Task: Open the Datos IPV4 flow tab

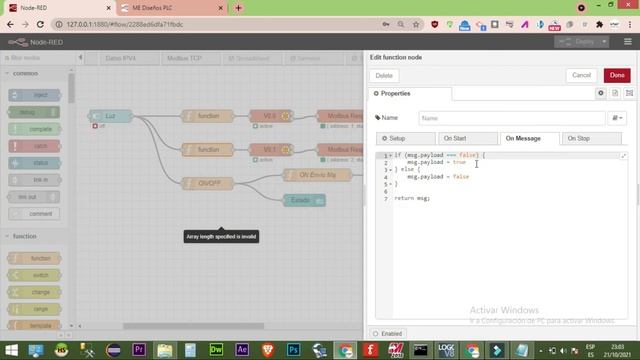Action: pos(128,58)
